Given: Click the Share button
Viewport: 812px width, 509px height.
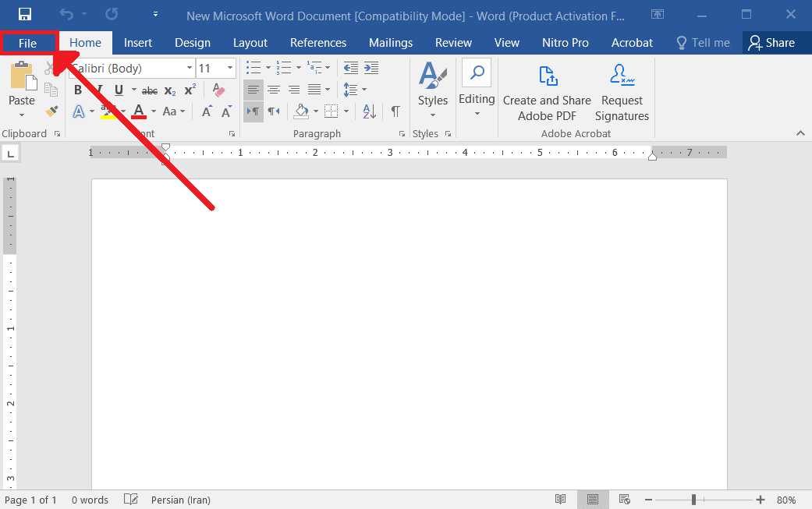Looking at the screenshot, I should (x=771, y=43).
